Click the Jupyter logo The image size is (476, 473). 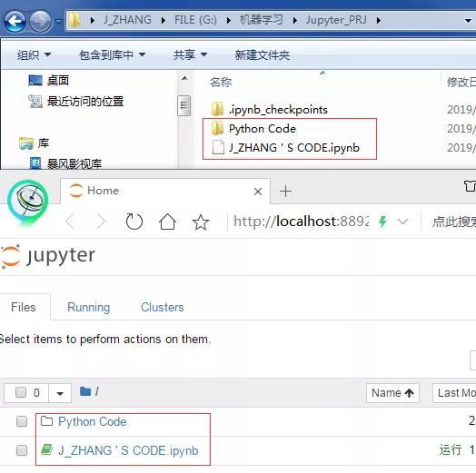tap(48, 256)
